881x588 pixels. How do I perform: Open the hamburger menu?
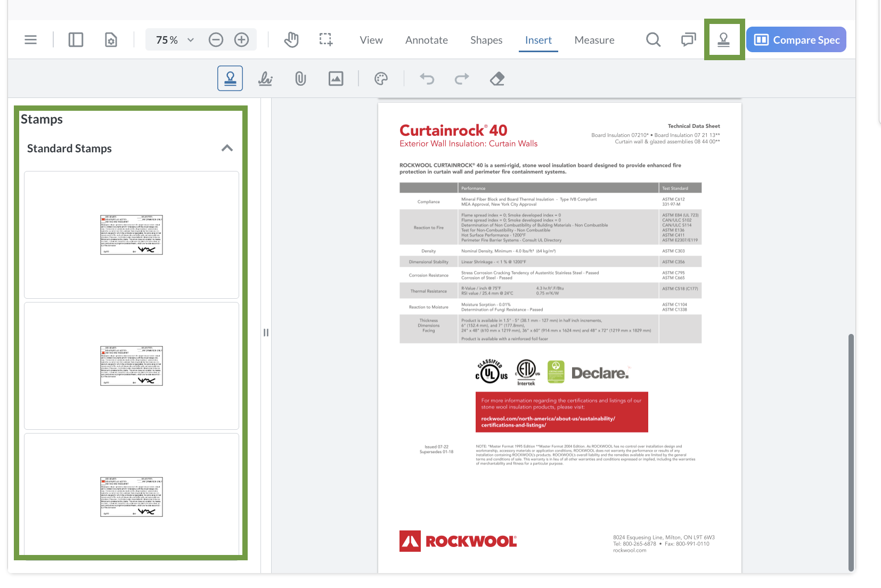[31, 40]
